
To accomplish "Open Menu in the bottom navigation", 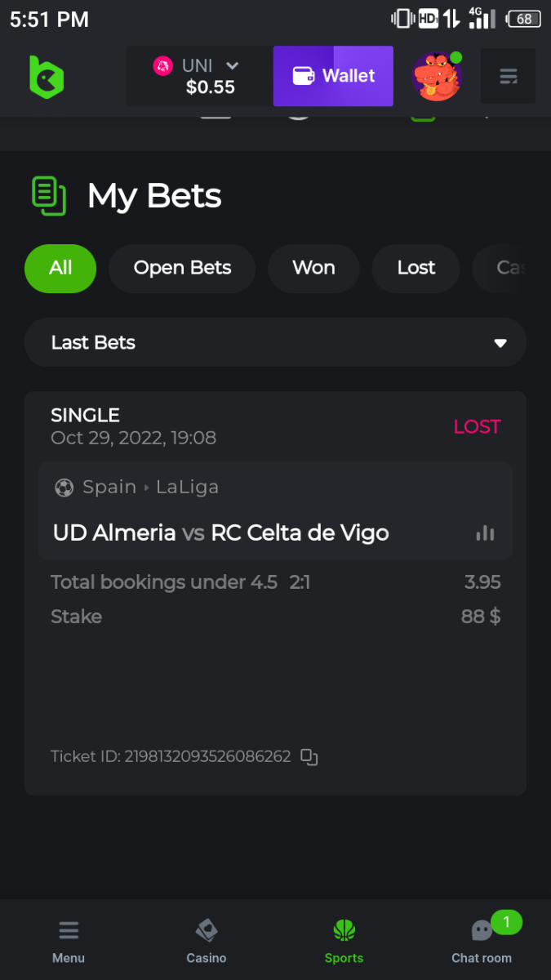I will 69,941.
